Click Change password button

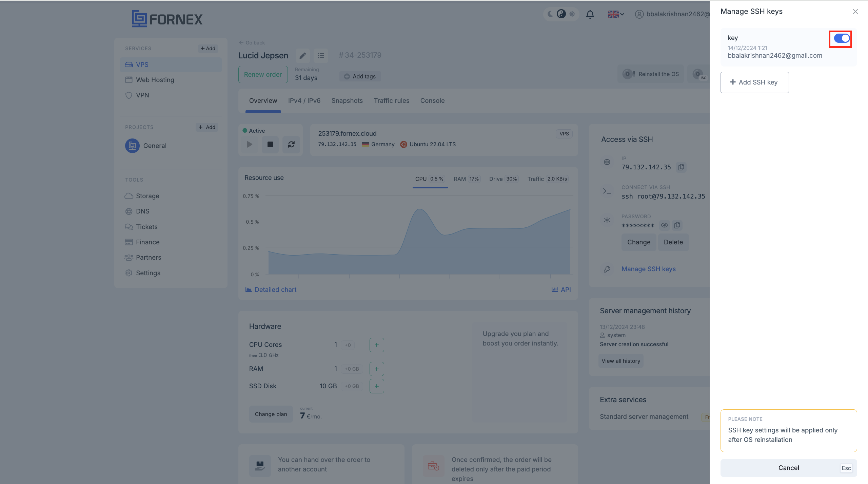639,242
